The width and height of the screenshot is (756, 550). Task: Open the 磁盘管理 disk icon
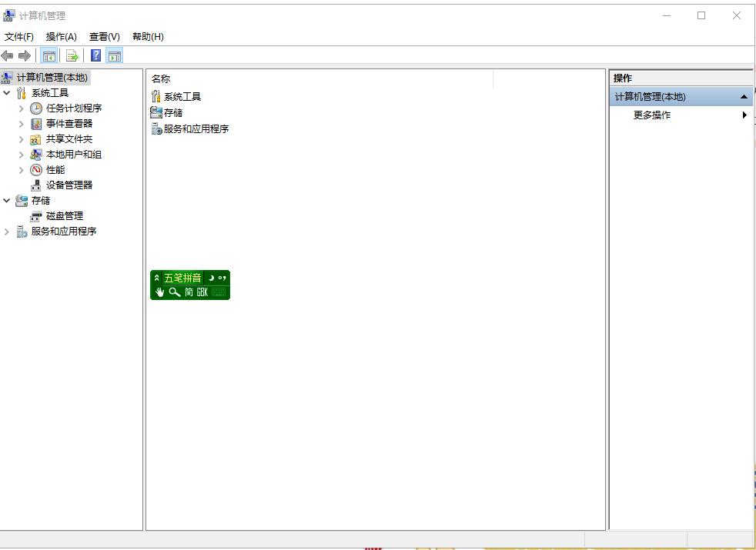pyautogui.click(x=35, y=217)
